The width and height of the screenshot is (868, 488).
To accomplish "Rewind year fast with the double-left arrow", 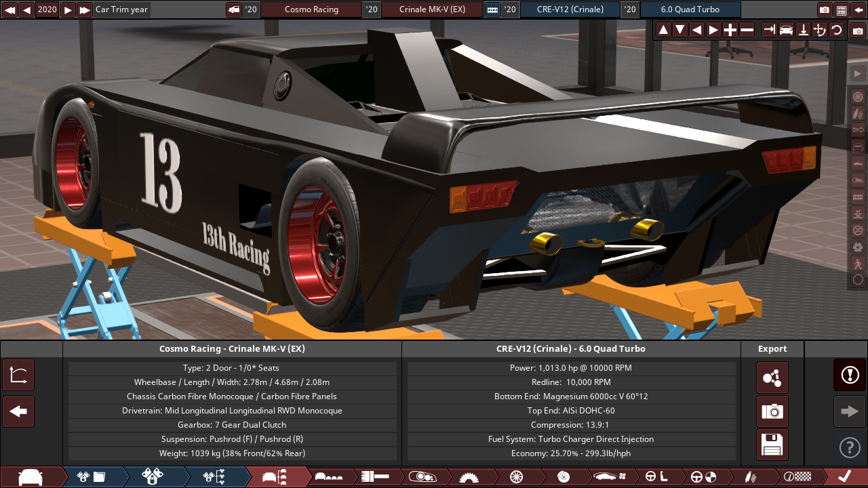I will tap(10, 9).
